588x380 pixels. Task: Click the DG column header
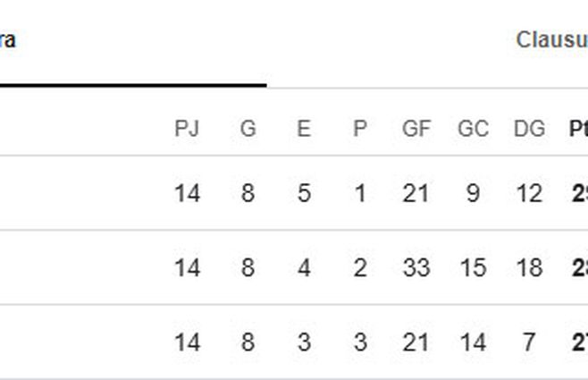point(529,129)
